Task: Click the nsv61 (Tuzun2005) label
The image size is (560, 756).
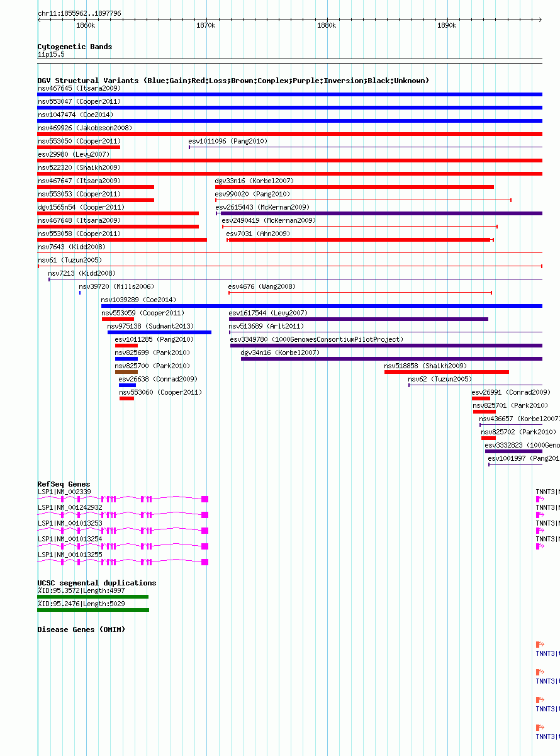Action: coord(69,260)
